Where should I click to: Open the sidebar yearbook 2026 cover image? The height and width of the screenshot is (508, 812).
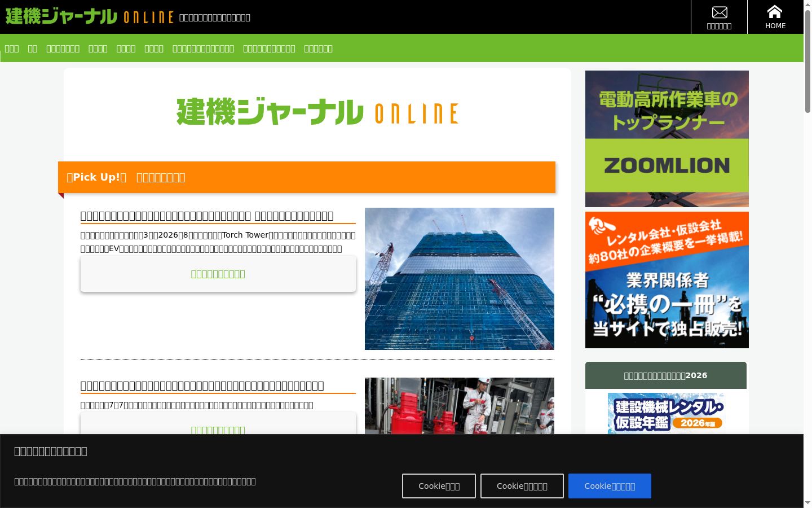(x=666, y=413)
